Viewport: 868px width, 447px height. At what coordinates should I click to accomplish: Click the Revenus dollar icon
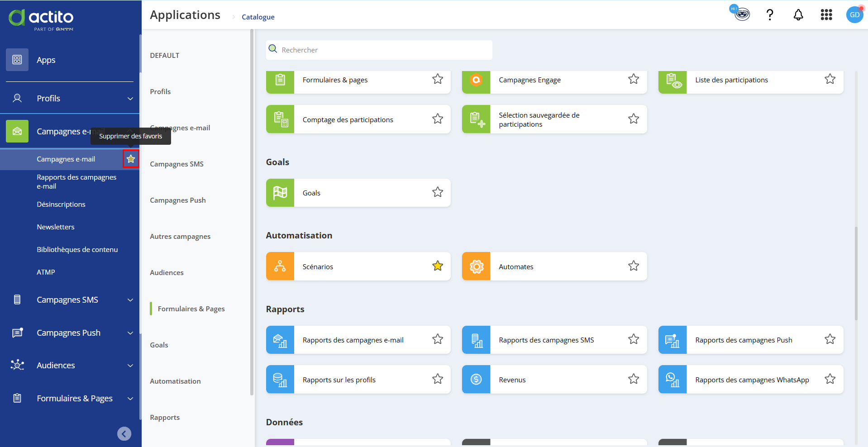coord(476,379)
